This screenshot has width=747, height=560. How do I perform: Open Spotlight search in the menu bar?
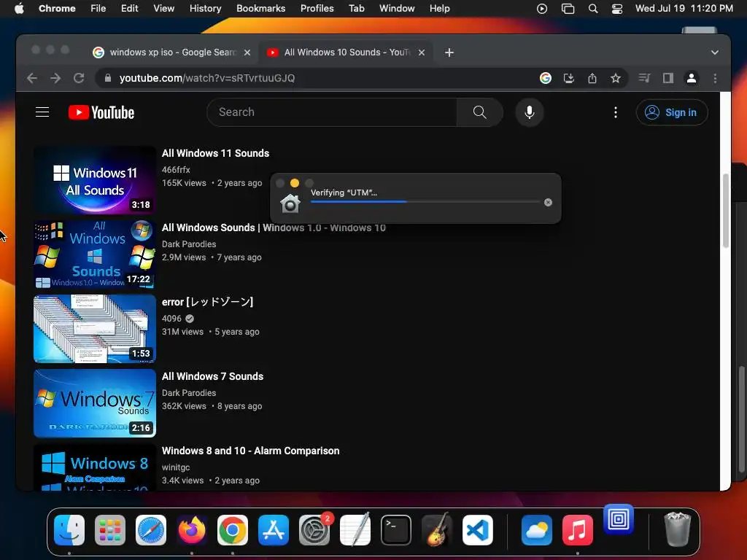(592, 9)
